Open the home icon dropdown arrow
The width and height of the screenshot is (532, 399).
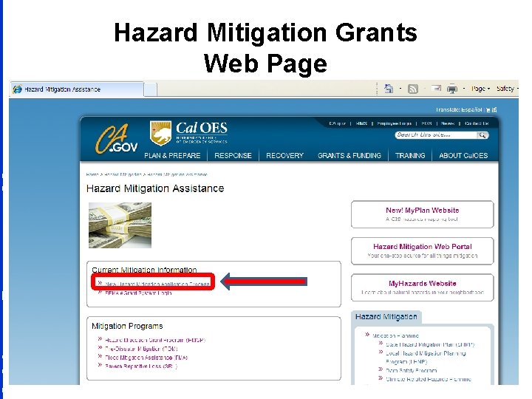[400, 89]
